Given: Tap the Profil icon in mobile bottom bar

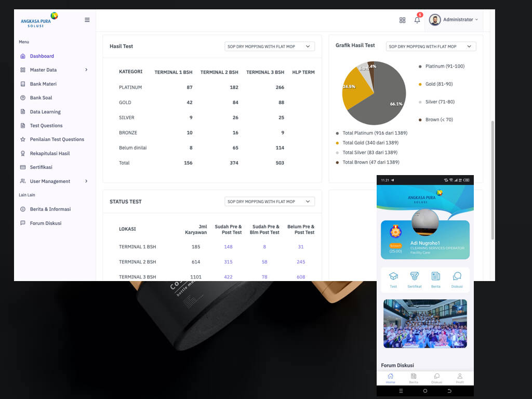Looking at the screenshot, I should point(459,378).
